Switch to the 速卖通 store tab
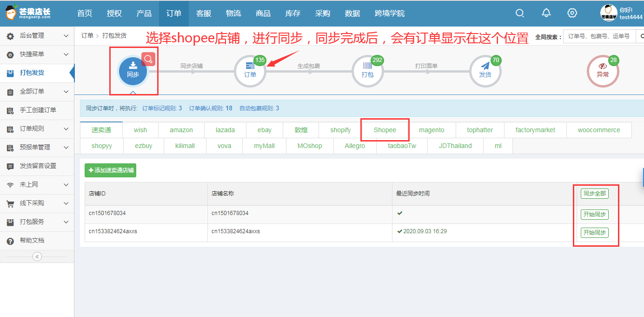The height and width of the screenshot is (317, 644). [101, 130]
